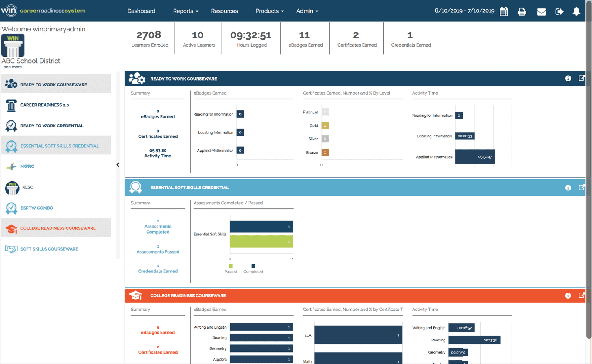Click the print icon in the header
The height and width of the screenshot is (364, 592).
522,11
